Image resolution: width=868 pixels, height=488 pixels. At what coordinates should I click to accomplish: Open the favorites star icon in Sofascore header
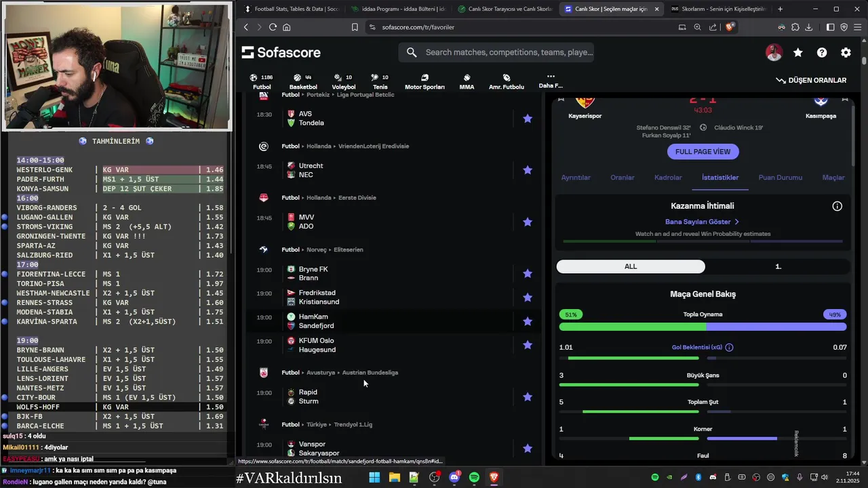[x=798, y=52]
